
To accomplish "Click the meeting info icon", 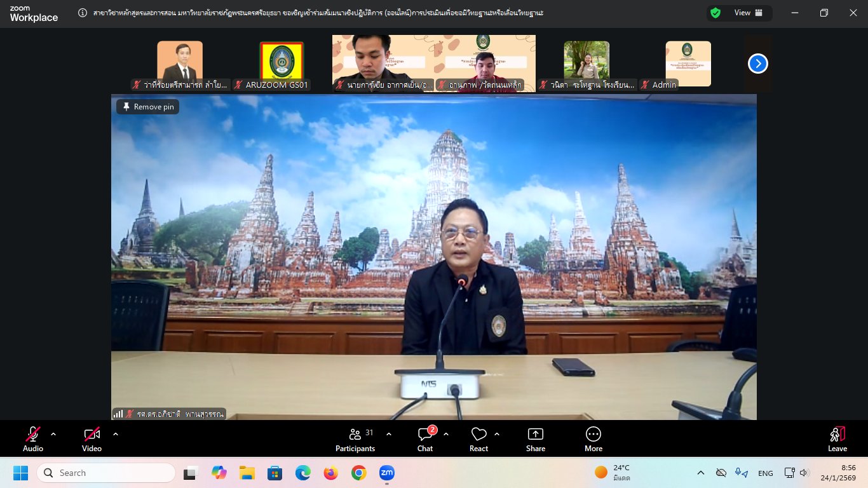I will coord(83,13).
